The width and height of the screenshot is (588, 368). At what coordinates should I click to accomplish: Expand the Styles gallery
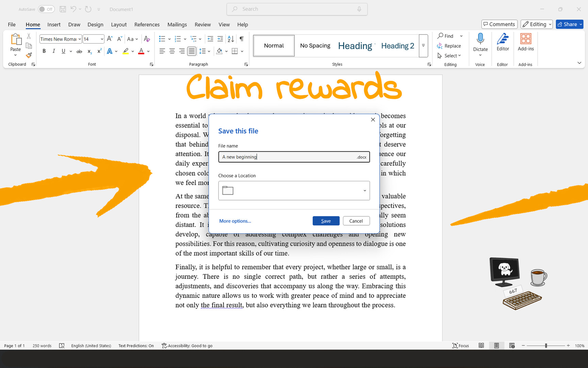[x=423, y=46]
